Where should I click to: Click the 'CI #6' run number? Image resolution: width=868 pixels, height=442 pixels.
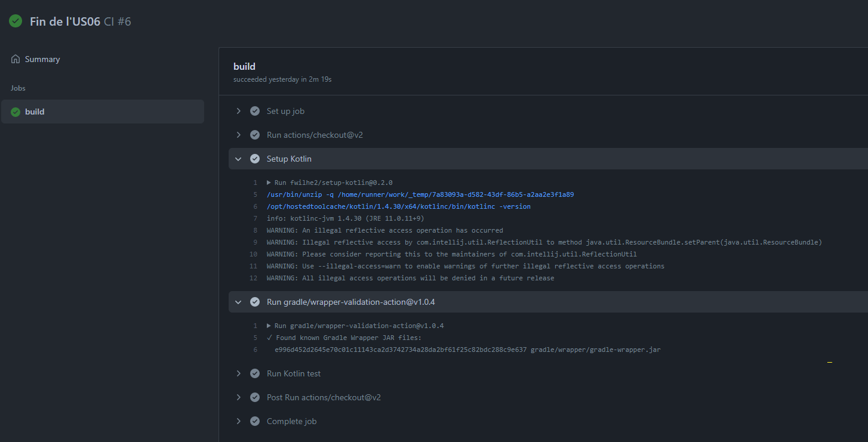(x=118, y=21)
